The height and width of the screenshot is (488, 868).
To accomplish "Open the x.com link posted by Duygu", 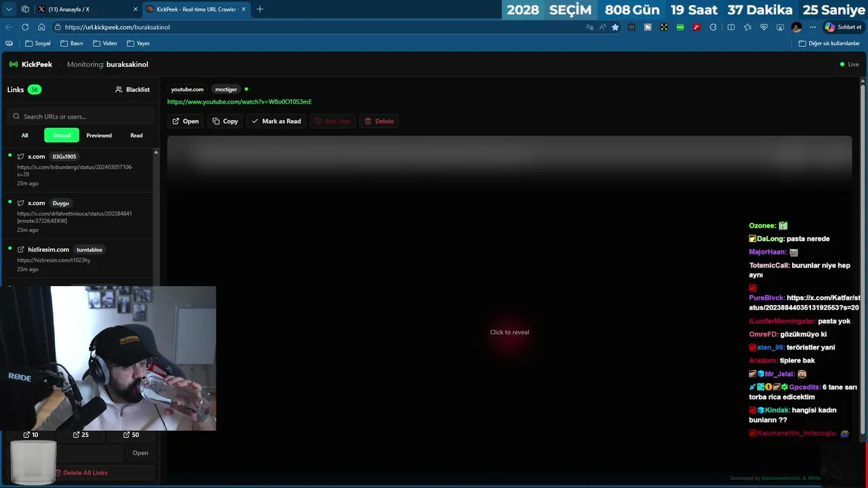I will point(78,216).
